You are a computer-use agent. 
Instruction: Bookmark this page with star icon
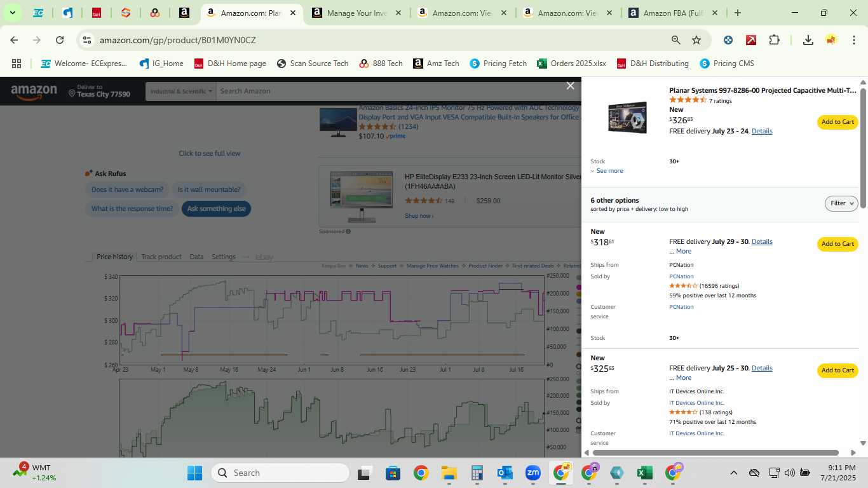tap(696, 40)
